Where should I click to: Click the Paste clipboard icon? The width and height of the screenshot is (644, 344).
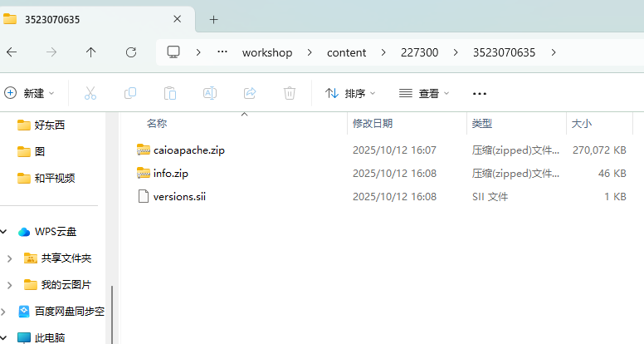coord(170,93)
